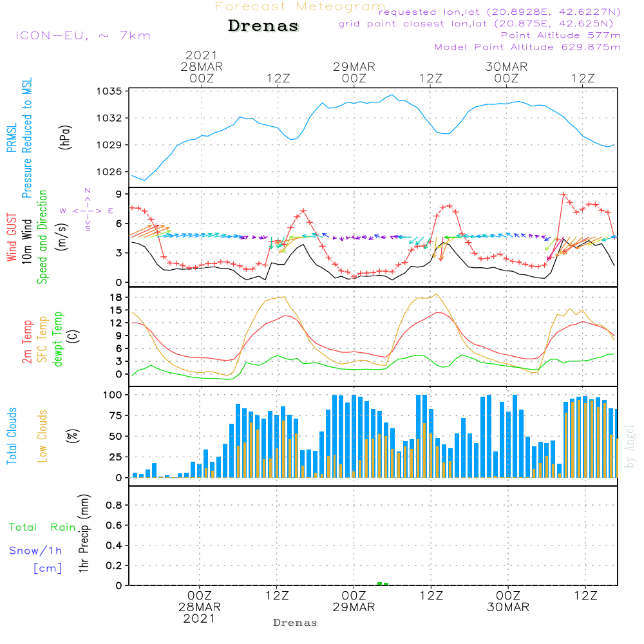Select the '10m Wind' axis label

point(26,241)
